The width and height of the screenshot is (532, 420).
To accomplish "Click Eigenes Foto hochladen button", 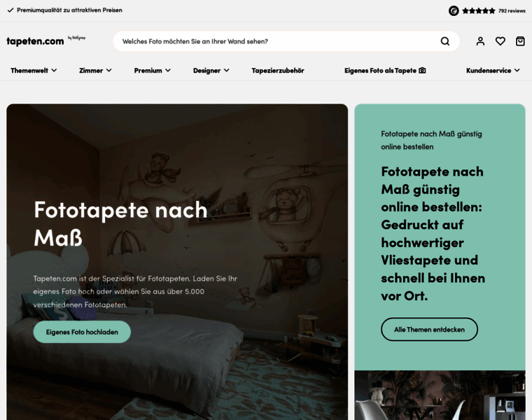I will tap(82, 332).
